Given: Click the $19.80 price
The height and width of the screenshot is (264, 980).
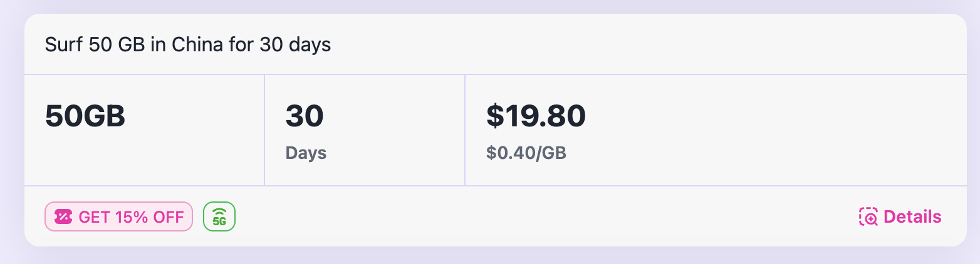Looking at the screenshot, I should click(x=536, y=116).
